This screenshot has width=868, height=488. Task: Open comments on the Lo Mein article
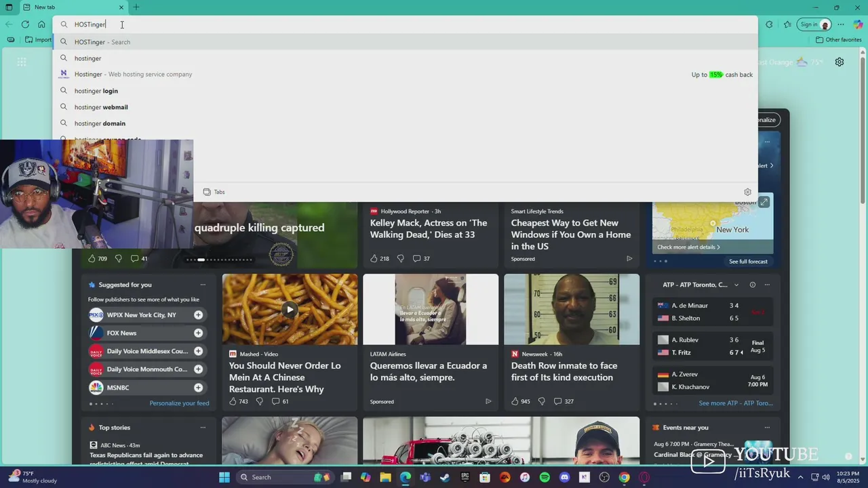tap(279, 401)
